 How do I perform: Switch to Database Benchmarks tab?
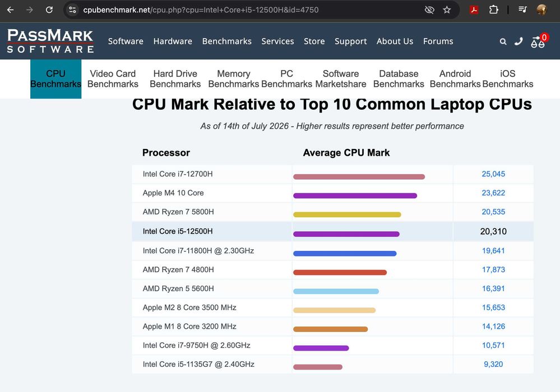point(399,79)
